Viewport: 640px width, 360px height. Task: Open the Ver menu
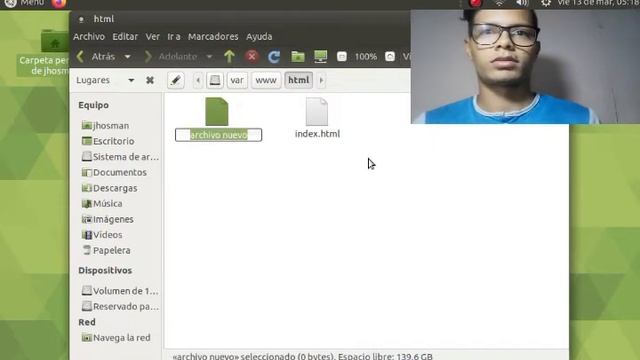click(x=153, y=37)
